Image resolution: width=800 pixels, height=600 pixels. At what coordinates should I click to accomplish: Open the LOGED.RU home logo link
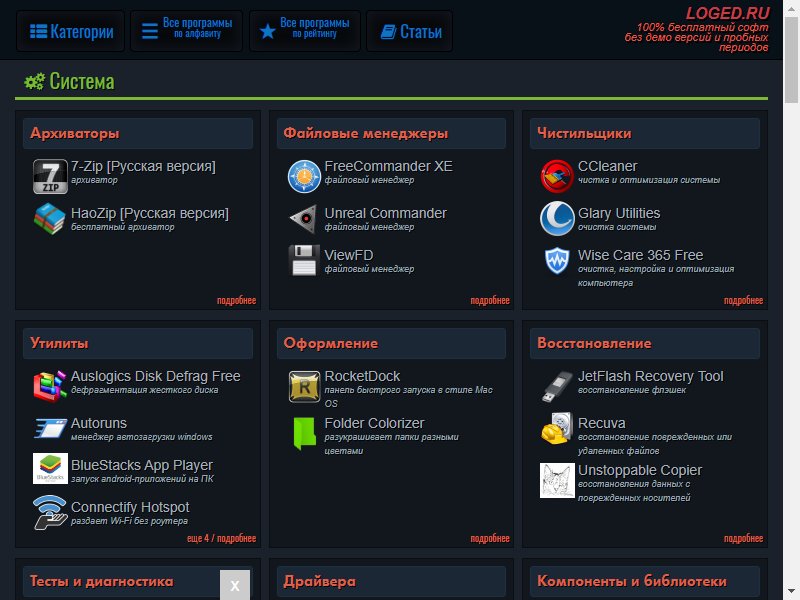[727, 13]
